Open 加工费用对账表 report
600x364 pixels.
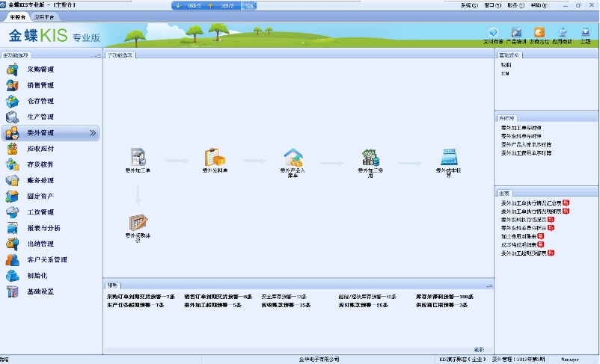(x=518, y=237)
